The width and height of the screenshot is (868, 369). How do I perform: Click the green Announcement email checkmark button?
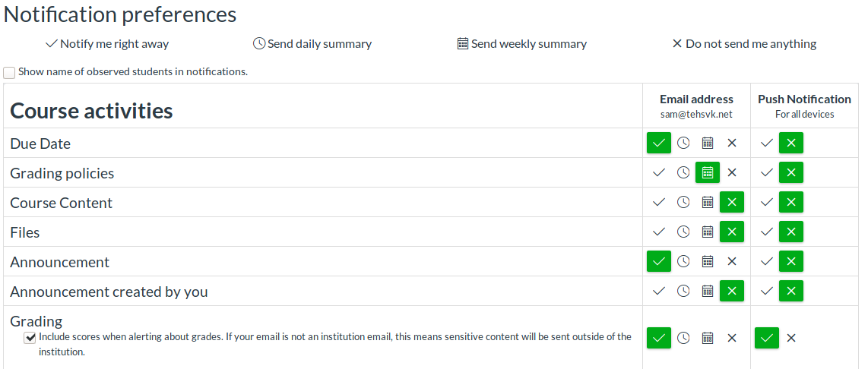pyautogui.click(x=659, y=261)
